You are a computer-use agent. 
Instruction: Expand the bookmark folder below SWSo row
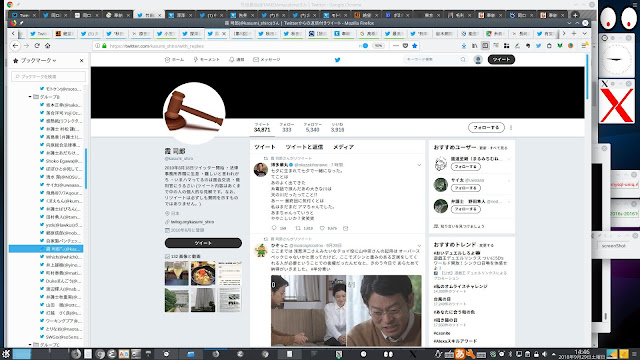(30, 345)
